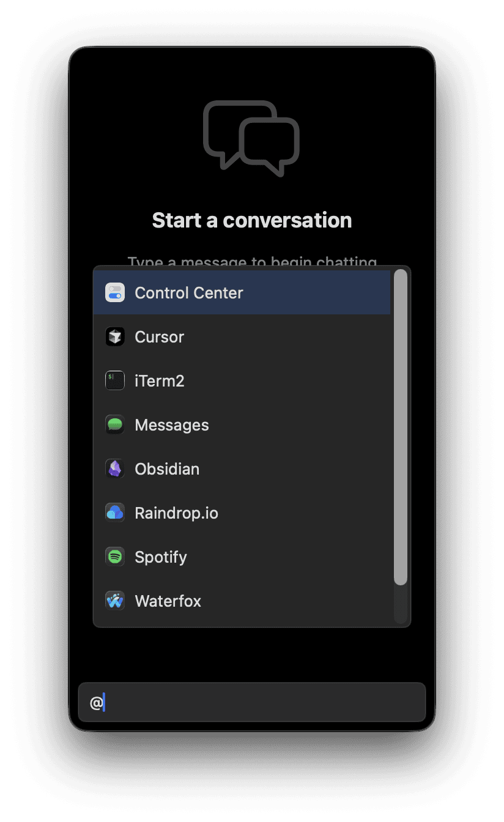Click the mention list scrollbar thumb
Image resolution: width=504 pixels, height=822 pixels.
point(401,428)
